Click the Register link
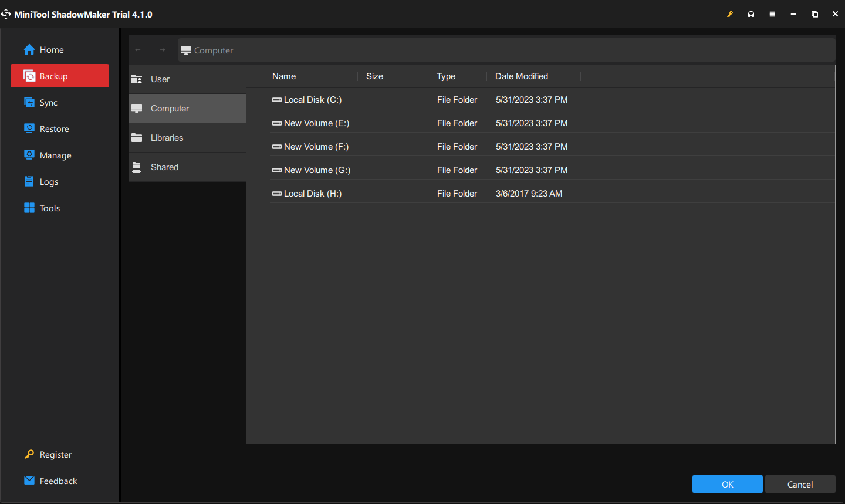Viewport: 845px width, 504px height. point(56,454)
